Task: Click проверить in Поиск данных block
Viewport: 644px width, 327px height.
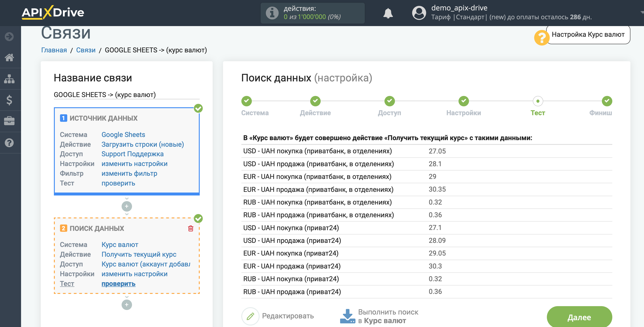Action: pyautogui.click(x=118, y=284)
